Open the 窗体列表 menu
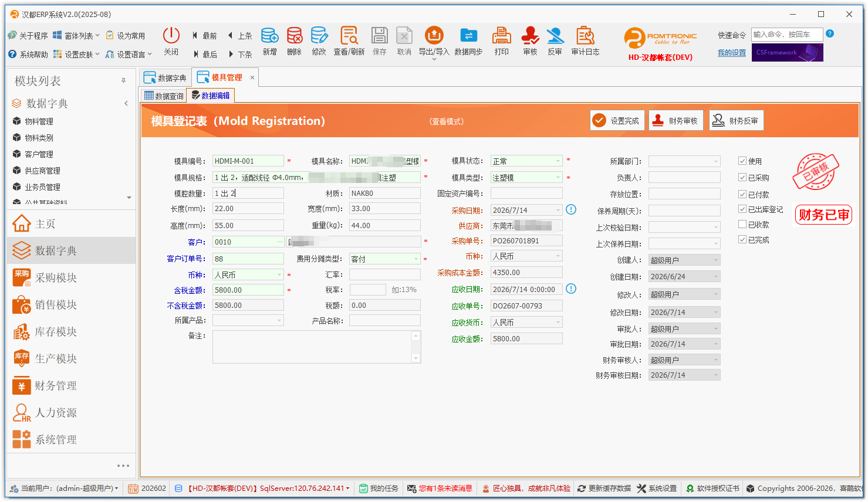The width and height of the screenshot is (868, 502). [x=76, y=36]
